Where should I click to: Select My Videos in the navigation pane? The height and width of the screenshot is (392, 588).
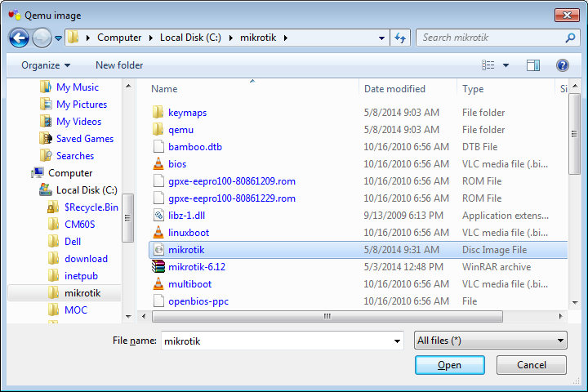[78, 122]
